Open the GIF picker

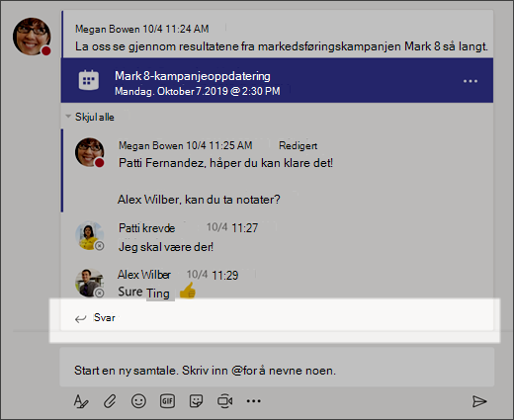[x=167, y=401]
